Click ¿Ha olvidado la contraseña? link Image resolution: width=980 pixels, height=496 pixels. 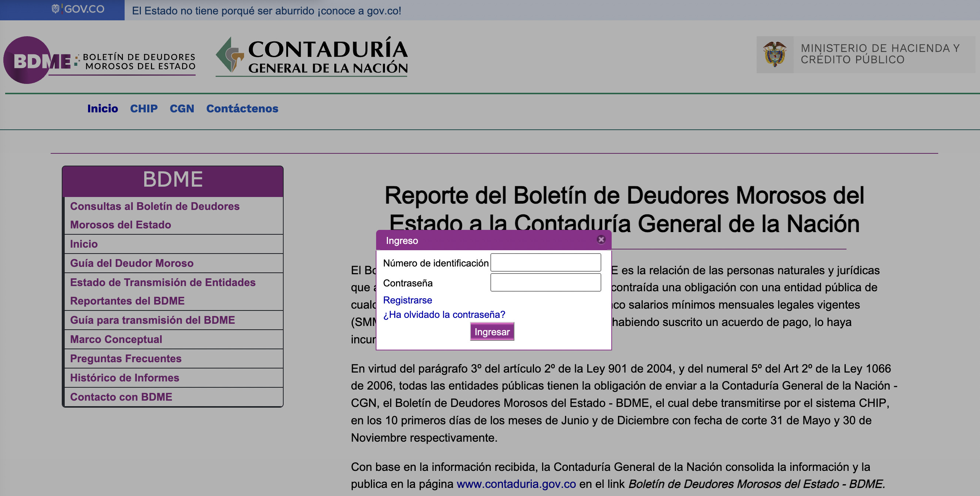(443, 315)
